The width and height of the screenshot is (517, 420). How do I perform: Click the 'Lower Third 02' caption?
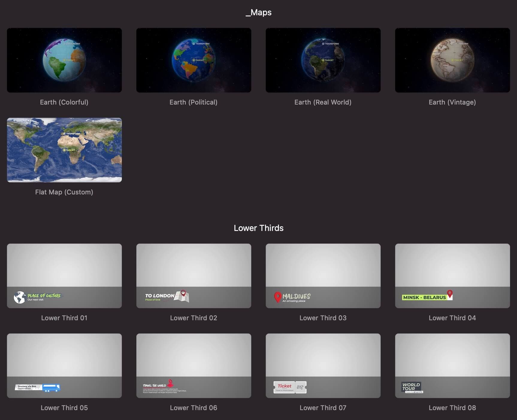[x=194, y=318]
